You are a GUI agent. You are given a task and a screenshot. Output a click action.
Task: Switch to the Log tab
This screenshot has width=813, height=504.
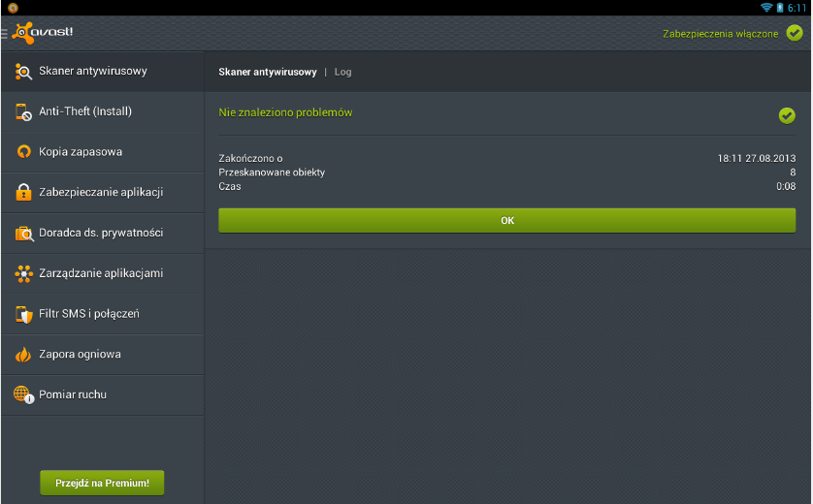click(342, 73)
